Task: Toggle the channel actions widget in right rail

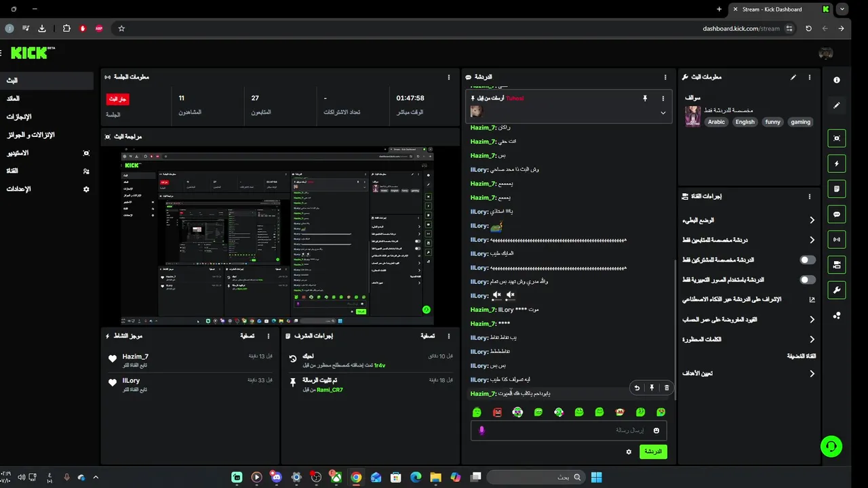Action: click(x=837, y=265)
